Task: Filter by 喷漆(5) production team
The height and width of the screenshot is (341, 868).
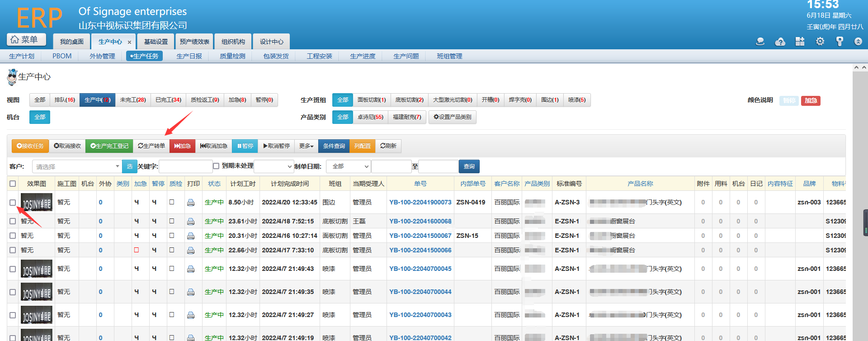Action: click(577, 100)
